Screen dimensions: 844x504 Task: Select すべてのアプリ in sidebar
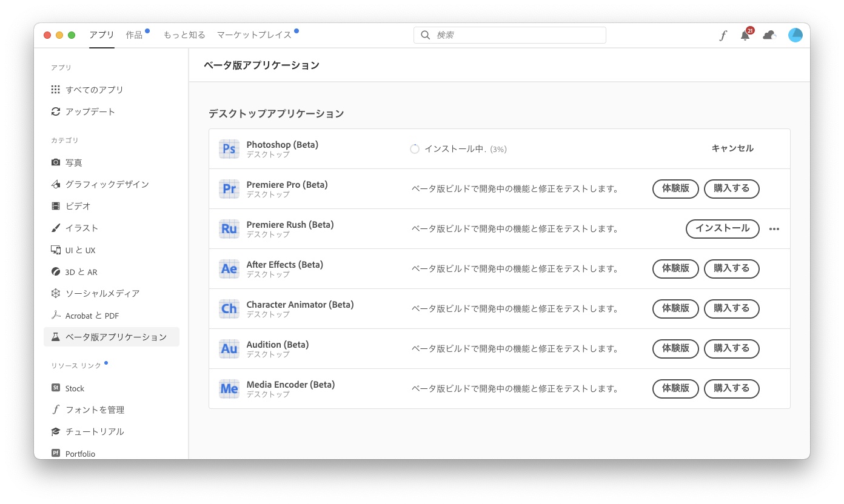[112, 90]
